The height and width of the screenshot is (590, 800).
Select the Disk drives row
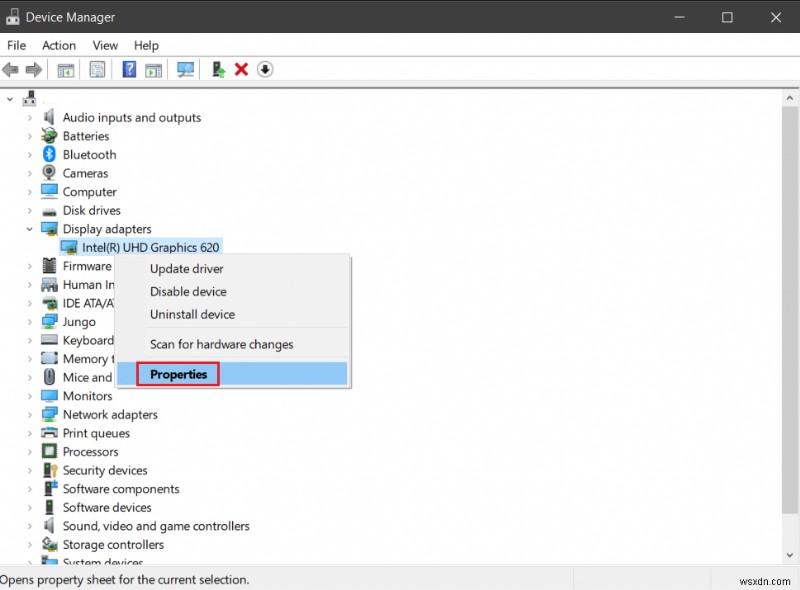pyautogui.click(x=91, y=210)
